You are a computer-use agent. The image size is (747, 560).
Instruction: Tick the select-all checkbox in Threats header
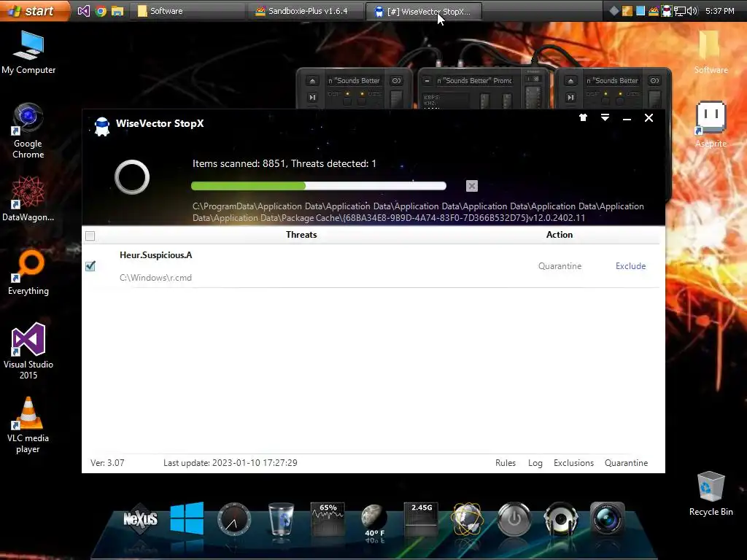[90, 236]
